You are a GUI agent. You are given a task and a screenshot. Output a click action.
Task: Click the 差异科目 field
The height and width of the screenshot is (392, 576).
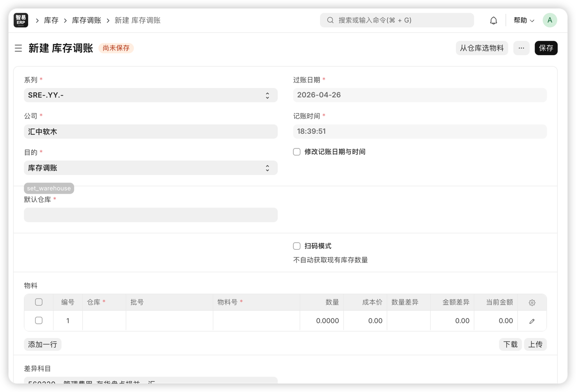pyautogui.click(x=151, y=380)
